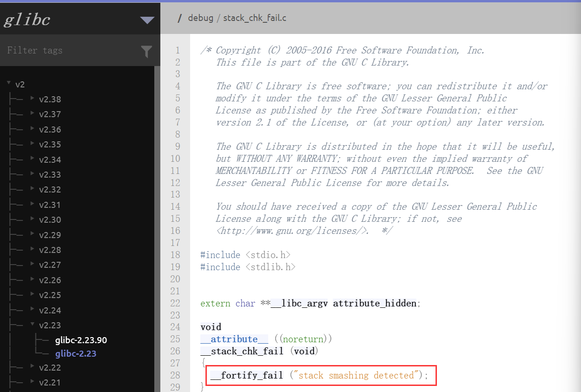
Task: Select the glibc-2.23.90 tag
Action: pos(81,340)
